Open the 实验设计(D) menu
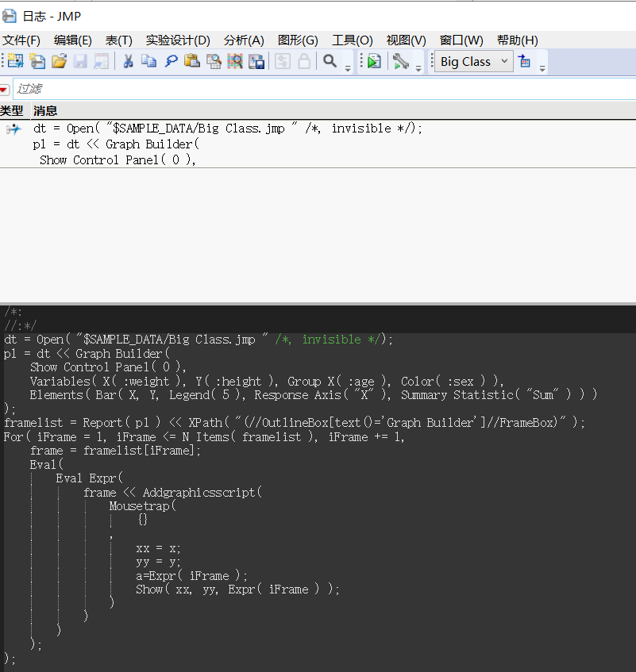The height and width of the screenshot is (672, 636). pos(178,40)
